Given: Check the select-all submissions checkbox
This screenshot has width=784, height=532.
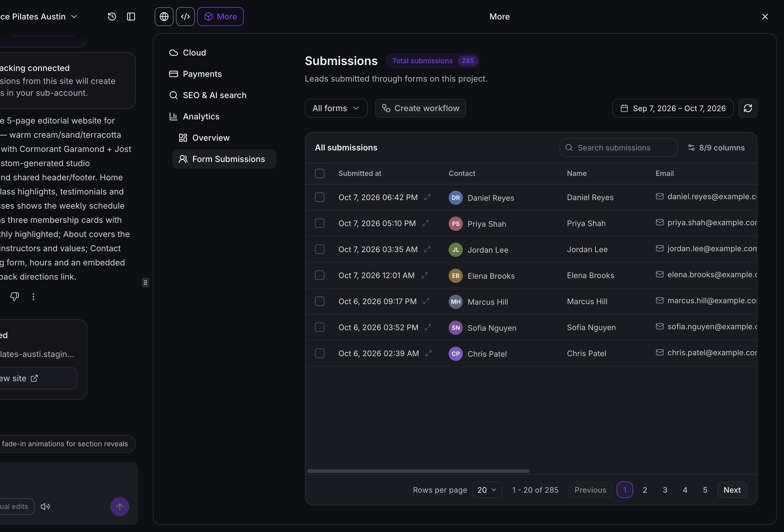Looking at the screenshot, I should coord(319,173).
